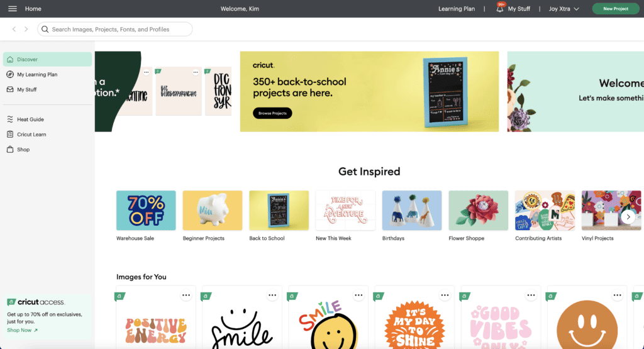Screen dimensions: 644x349
Task: Expand the Joy Xtra machine dropdown
Action: pos(564,9)
